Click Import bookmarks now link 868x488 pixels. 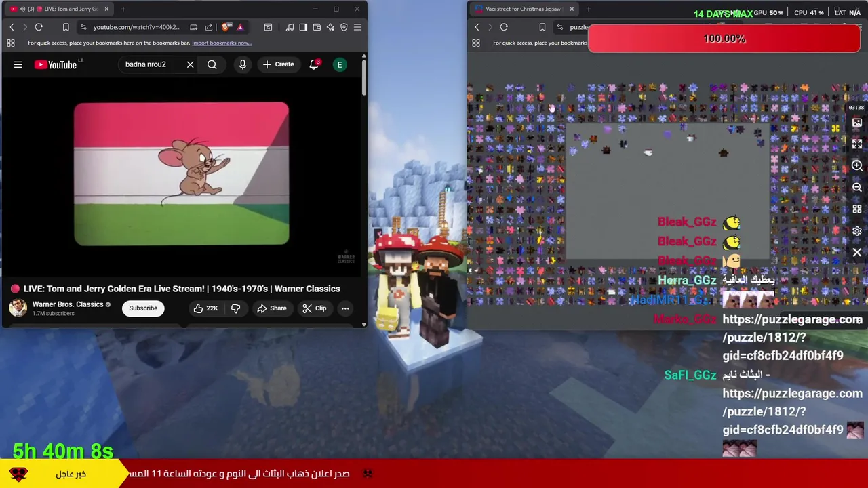click(x=222, y=43)
